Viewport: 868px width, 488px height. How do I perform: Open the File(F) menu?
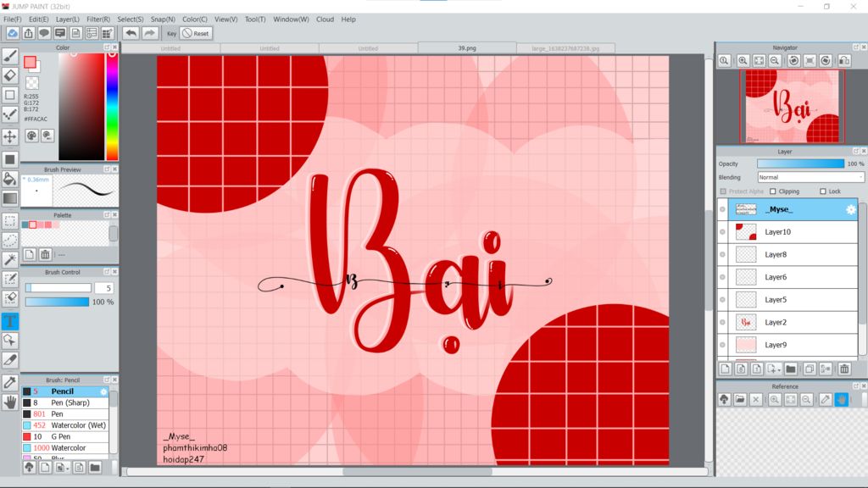point(13,19)
